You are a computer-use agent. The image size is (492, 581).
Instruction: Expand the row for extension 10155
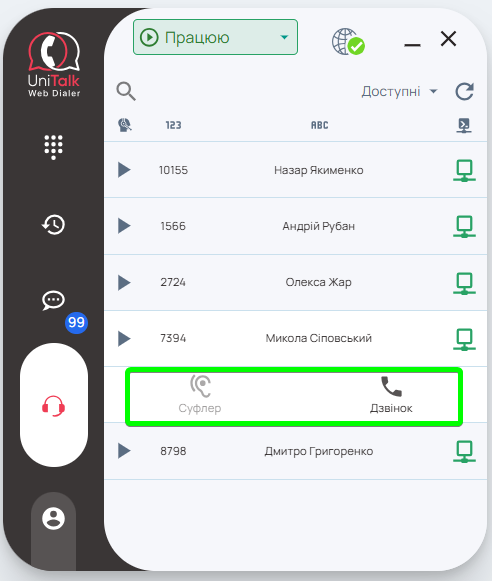pos(124,170)
